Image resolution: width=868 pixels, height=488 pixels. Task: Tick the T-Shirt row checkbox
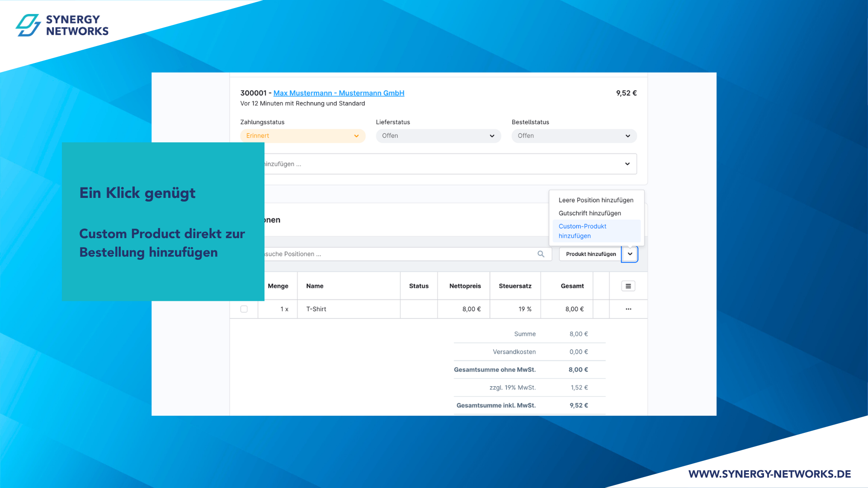244,309
